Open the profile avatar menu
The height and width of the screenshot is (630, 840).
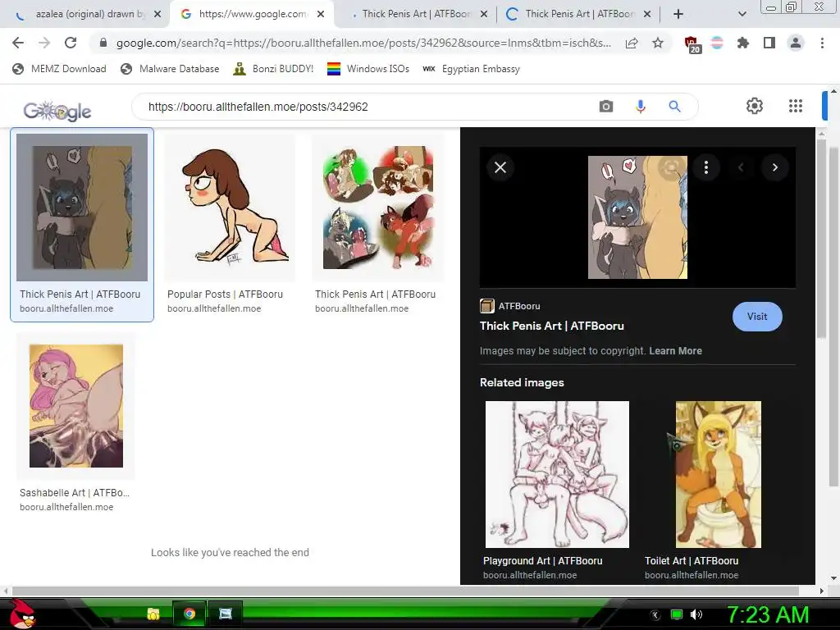pyautogui.click(x=796, y=43)
